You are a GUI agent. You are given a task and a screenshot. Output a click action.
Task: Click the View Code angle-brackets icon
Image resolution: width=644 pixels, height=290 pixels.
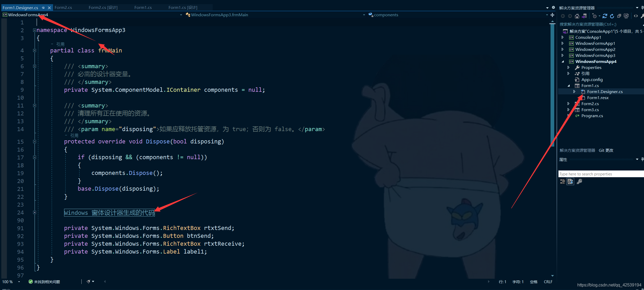coord(636,16)
